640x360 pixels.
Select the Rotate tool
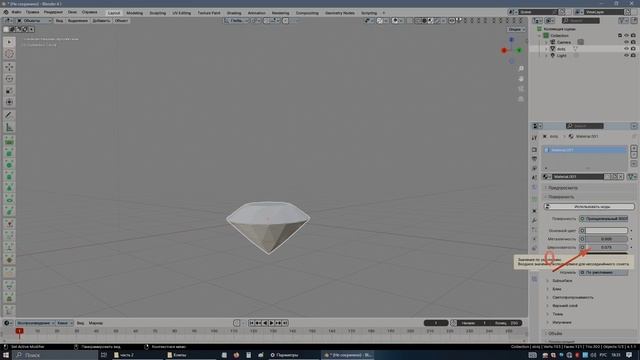pos(9,79)
